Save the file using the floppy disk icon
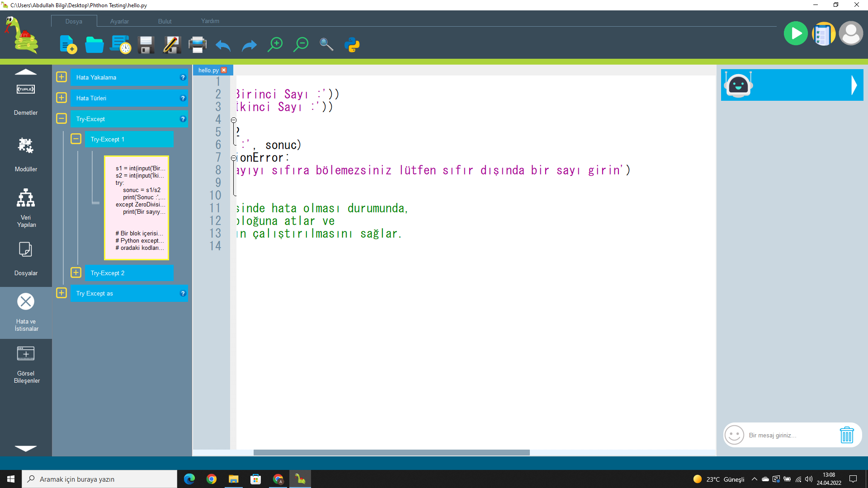The height and width of the screenshot is (488, 868). pos(145,45)
